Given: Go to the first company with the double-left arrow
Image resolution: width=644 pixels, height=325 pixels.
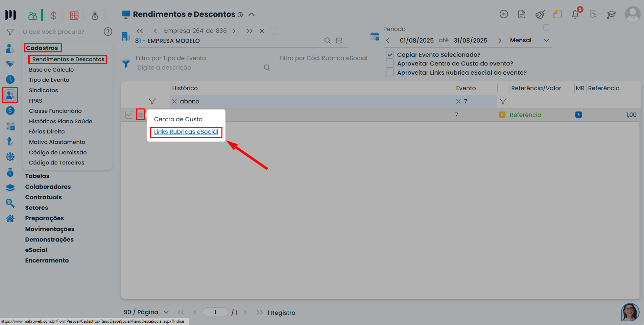Looking at the screenshot, I should (x=140, y=31).
